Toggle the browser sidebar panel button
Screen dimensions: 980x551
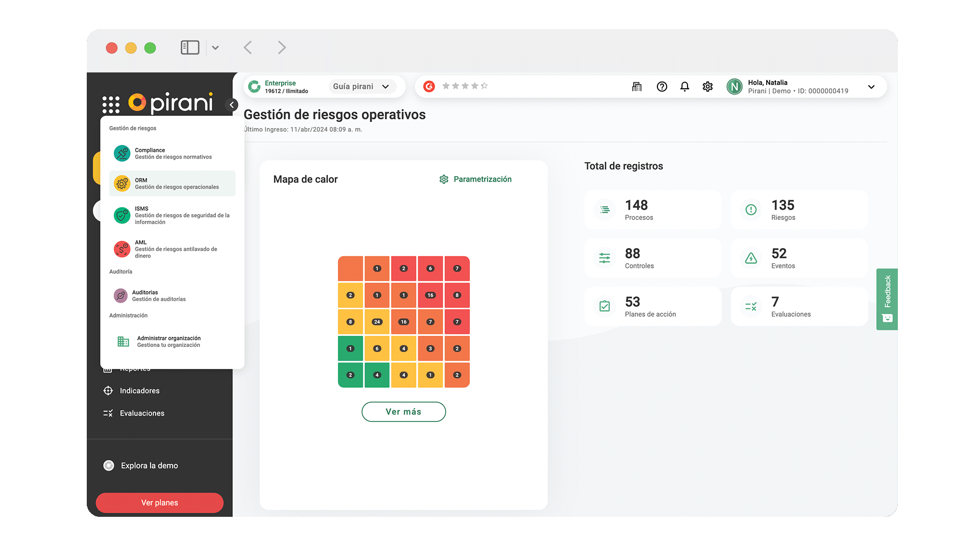click(x=190, y=47)
